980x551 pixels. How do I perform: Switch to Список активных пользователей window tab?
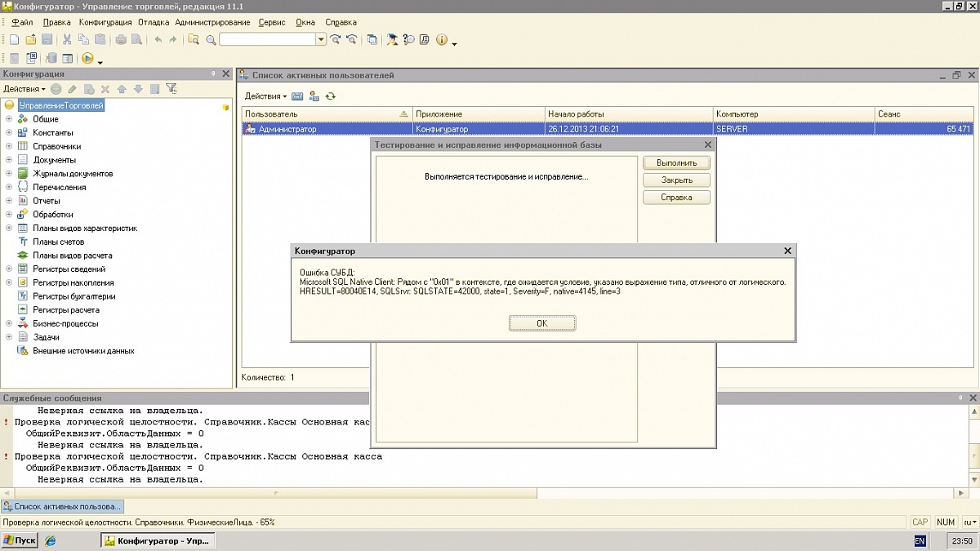coord(62,507)
